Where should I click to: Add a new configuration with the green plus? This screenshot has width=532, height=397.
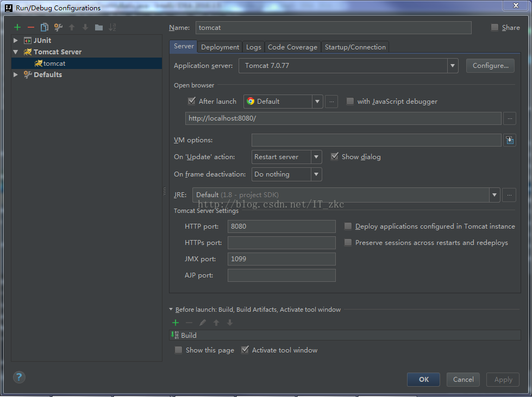(x=17, y=28)
